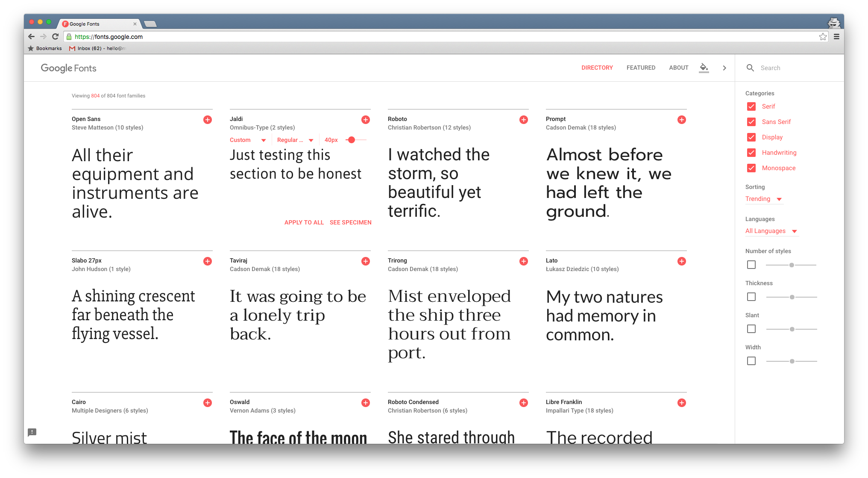
Task: Add Cairo font with plus icon
Action: pos(208,403)
